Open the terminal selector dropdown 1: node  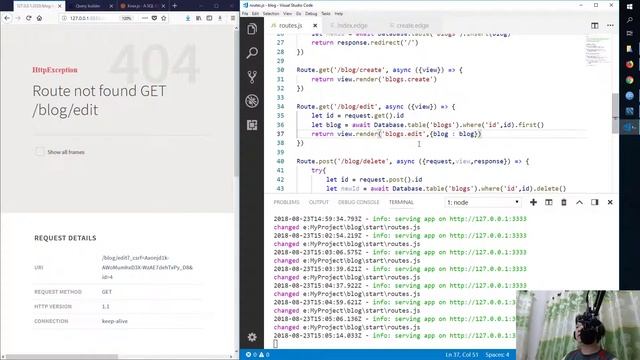[x=483, y=202]
